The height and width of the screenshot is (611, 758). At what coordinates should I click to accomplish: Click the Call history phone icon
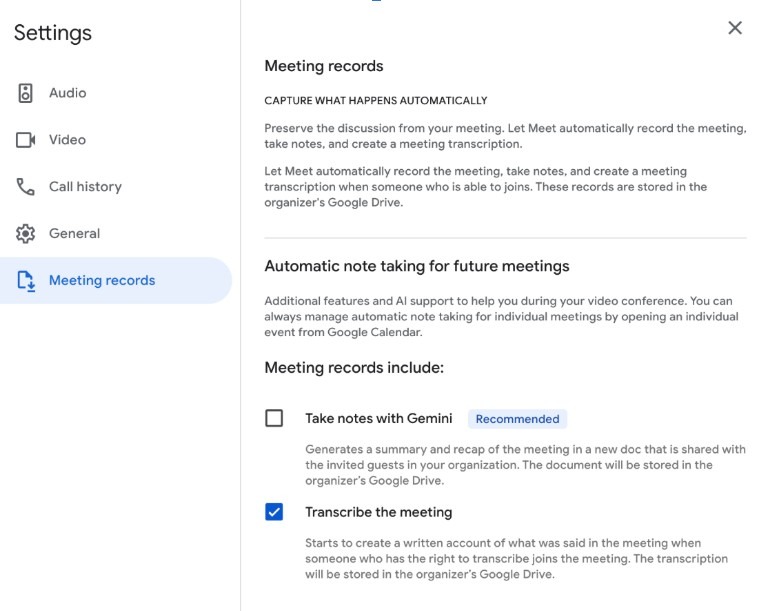[x=26, y=187]
